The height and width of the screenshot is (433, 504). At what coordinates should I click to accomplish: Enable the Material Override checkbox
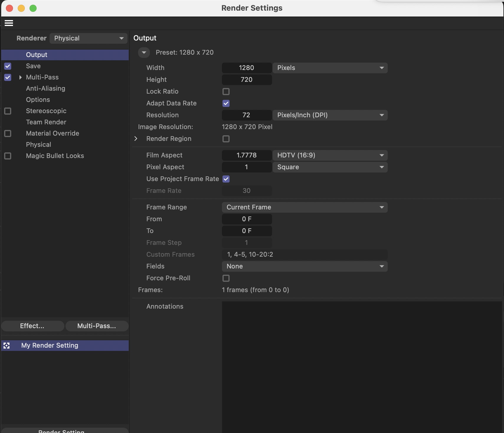8,134
